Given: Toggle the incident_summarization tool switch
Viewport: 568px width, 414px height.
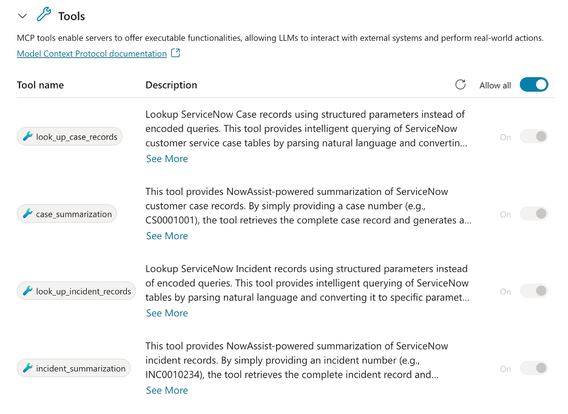Looking at the screenshot, I should pos(534,368).
